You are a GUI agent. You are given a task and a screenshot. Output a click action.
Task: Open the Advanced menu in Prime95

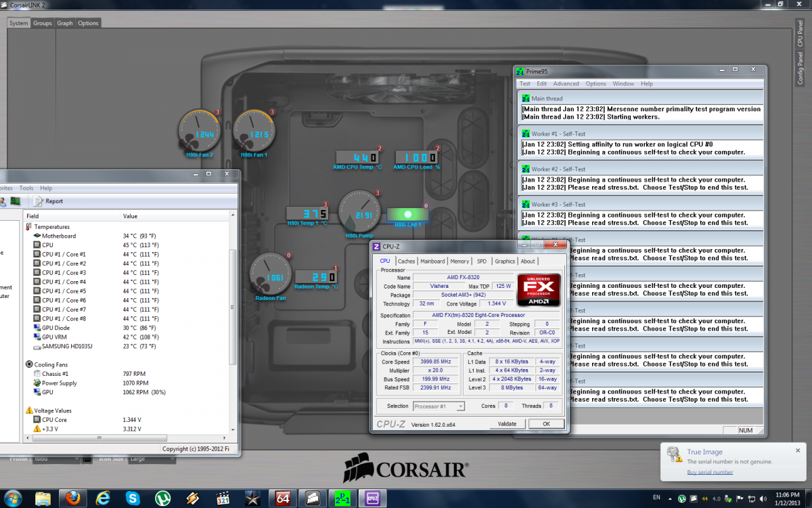(x=566, y=84)
